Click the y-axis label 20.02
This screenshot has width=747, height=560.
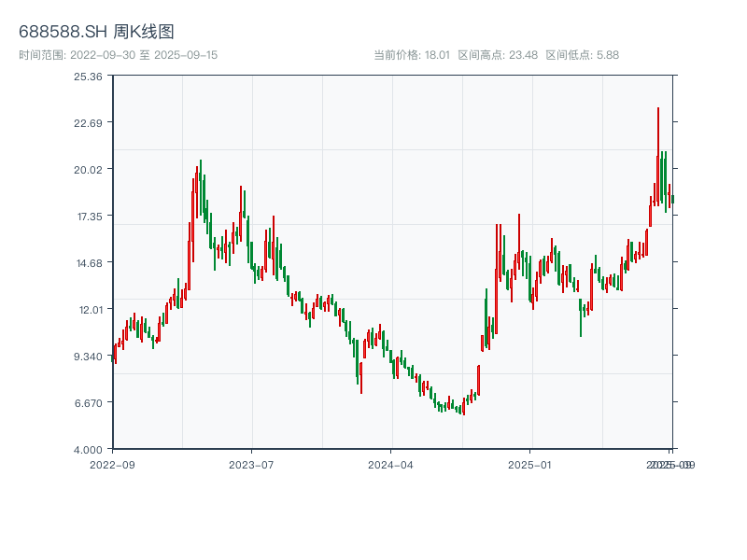coord(88,170)
